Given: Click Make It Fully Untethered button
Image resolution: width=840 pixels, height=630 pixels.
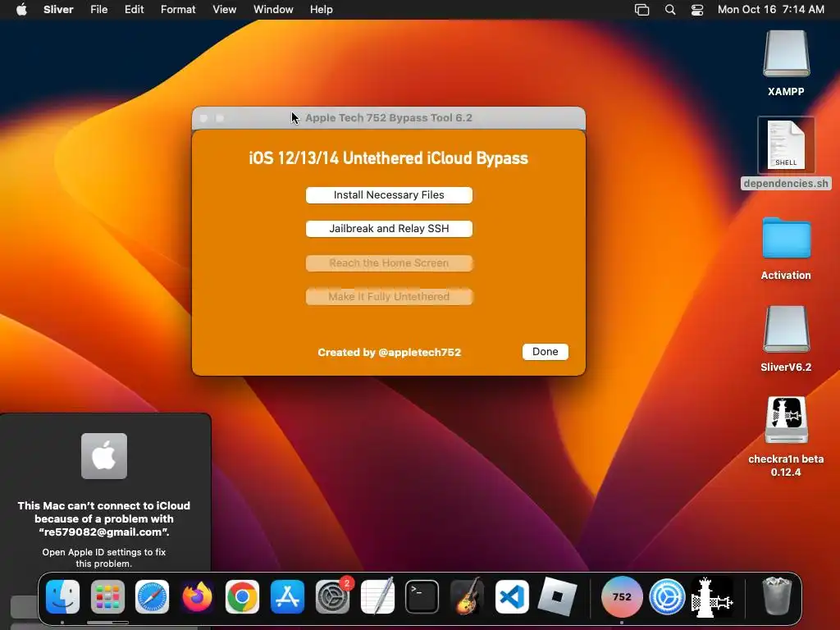Looking at the screenshot, I should pos(389,297).
